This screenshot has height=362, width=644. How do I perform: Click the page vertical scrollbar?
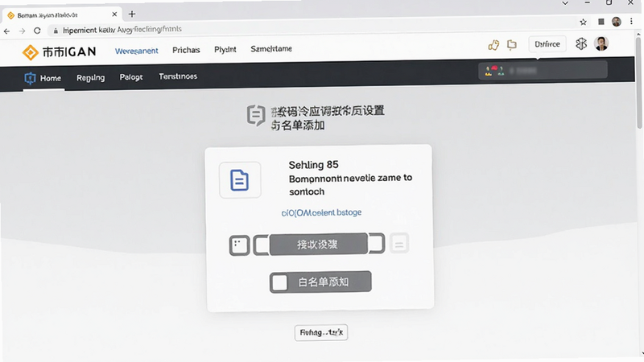(x=638, y=84)
